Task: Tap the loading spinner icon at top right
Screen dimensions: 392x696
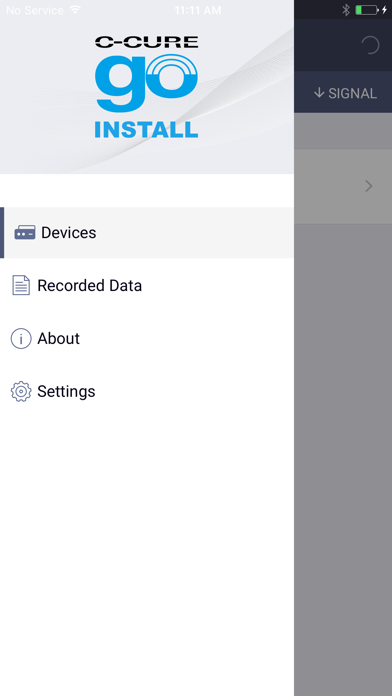Action: click(x=370, y=45)
